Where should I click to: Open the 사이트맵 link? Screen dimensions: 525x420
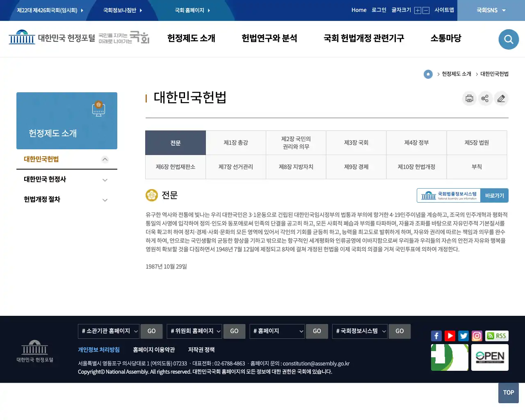point(444,10)
